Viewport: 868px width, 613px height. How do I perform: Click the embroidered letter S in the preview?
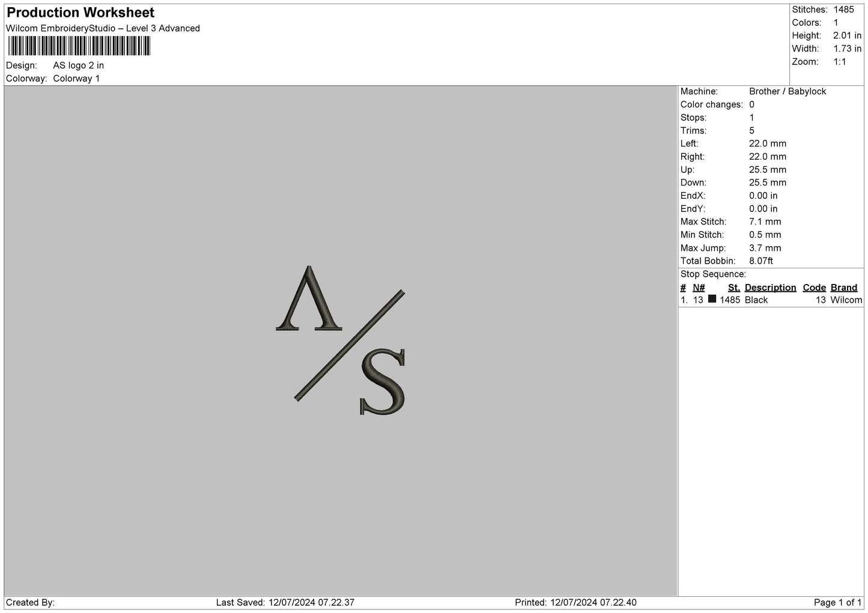[x=383, y=382]
